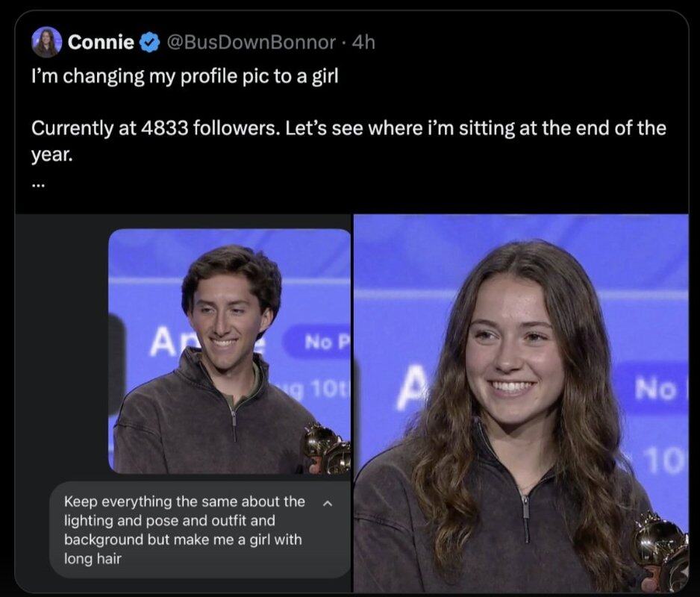This screenshot has height=597, width=700.
Task: Click Connie's profile avatar picture
Action: 46,43
